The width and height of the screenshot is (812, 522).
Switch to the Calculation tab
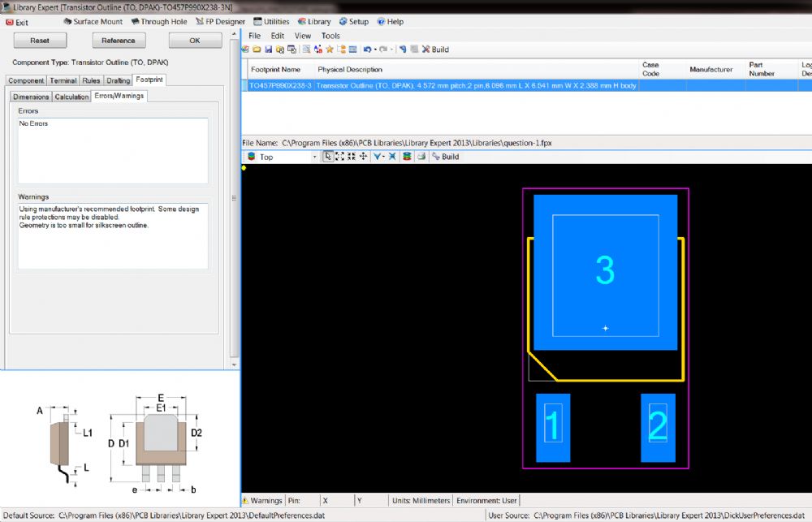(72, 97)
